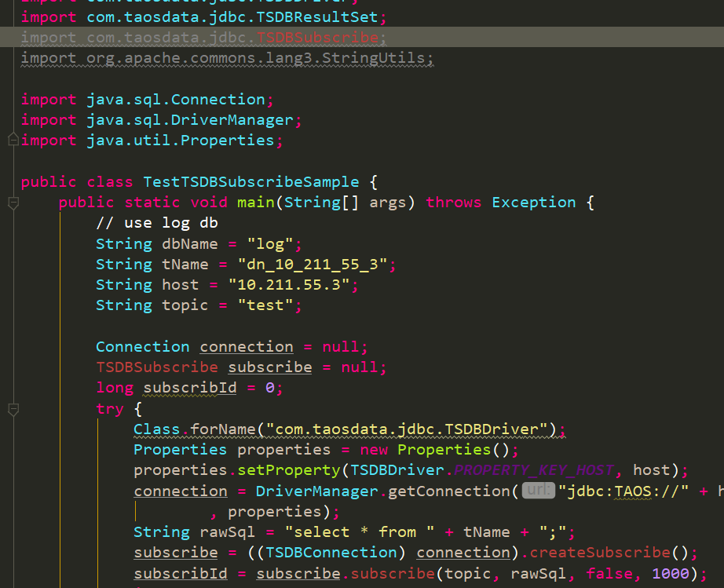Click the class name TestTSDBSubscribeSample
The width and height of the screenshot is (724, 588).
(250, 182)
